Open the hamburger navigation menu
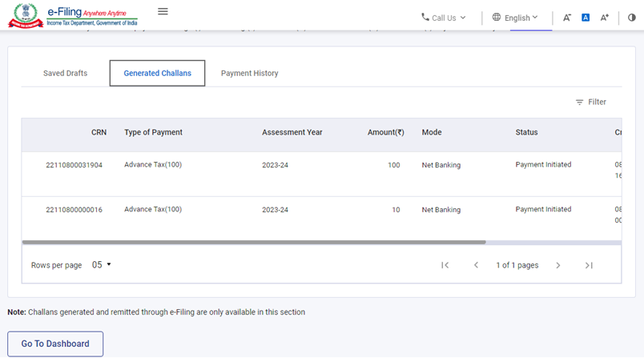The height and width of the screenshot is (358, 644). pos(163,11)
